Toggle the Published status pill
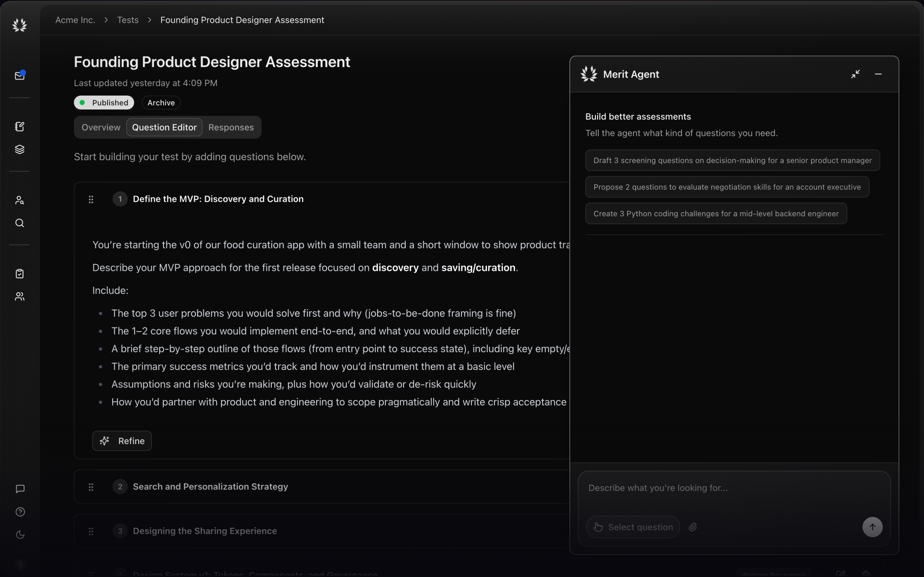This screenshot has width=924, height=577. pyautogui.click(x=104, y=102)
